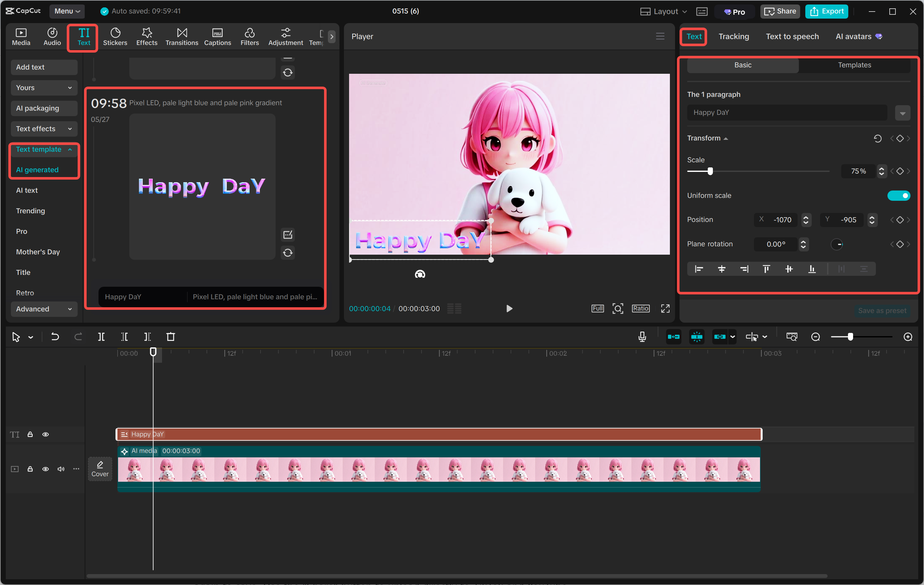
Task: Click the record voiceover microphone icon
Action: pyautogui.click(x=642, y=337)
